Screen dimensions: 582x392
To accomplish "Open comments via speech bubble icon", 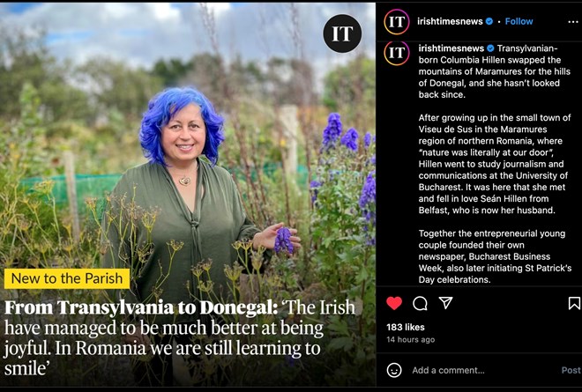I will click(x=420, y=303).
